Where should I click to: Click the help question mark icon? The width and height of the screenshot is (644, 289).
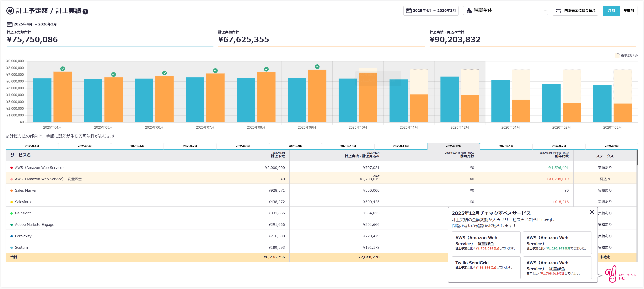pyautogui.click(x=85, y=12)
